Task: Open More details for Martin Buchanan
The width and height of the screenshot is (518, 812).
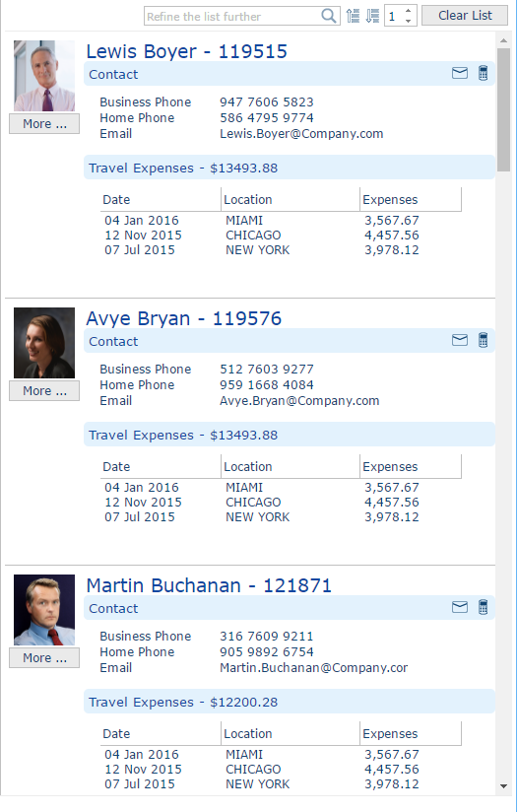Action: click(44, 657)
